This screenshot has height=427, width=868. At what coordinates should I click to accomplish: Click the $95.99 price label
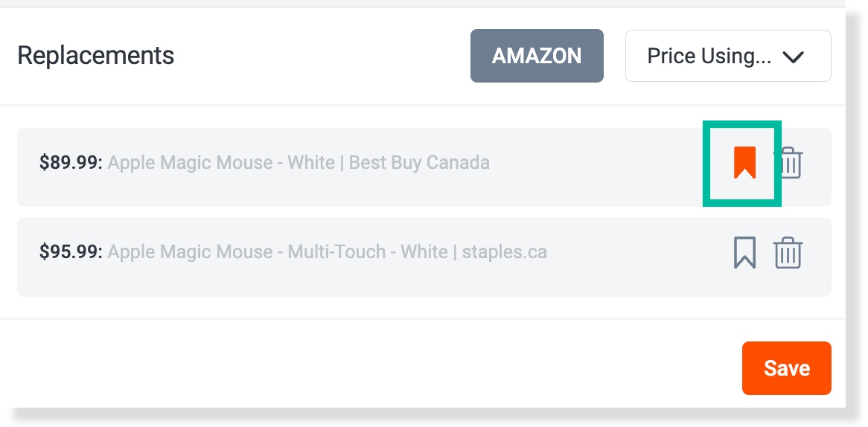click(71, 252)
